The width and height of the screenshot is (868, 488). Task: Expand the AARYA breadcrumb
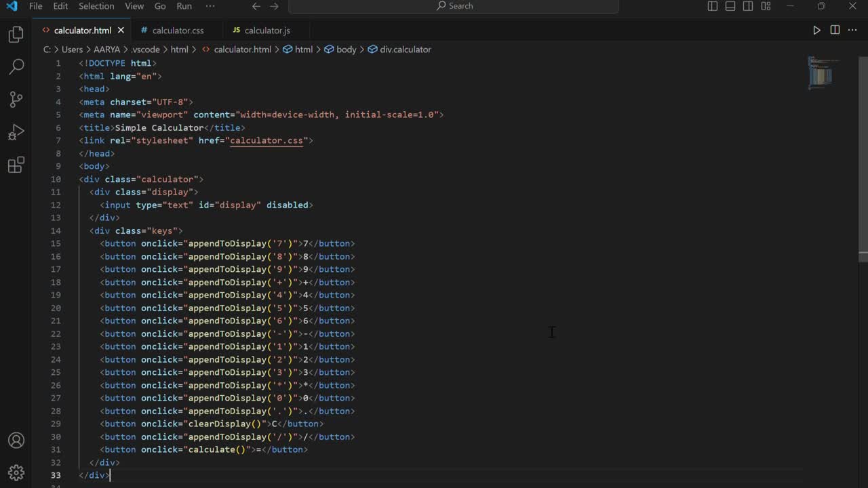pos(106,49)
